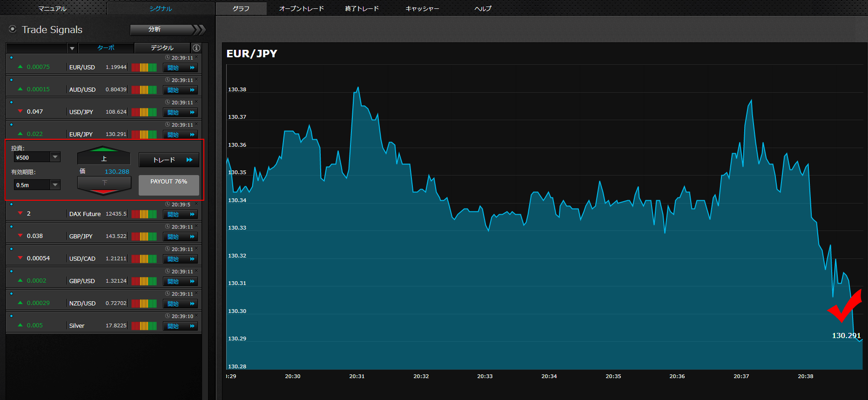Open the signals info icon
The height and width of the screenshot is (400, 868).
[196, 48]
